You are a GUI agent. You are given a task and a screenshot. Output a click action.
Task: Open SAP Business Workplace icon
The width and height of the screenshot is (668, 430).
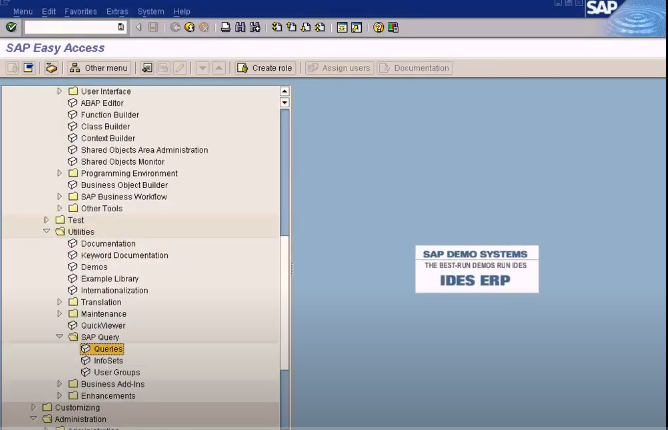[x=51, y=68]
